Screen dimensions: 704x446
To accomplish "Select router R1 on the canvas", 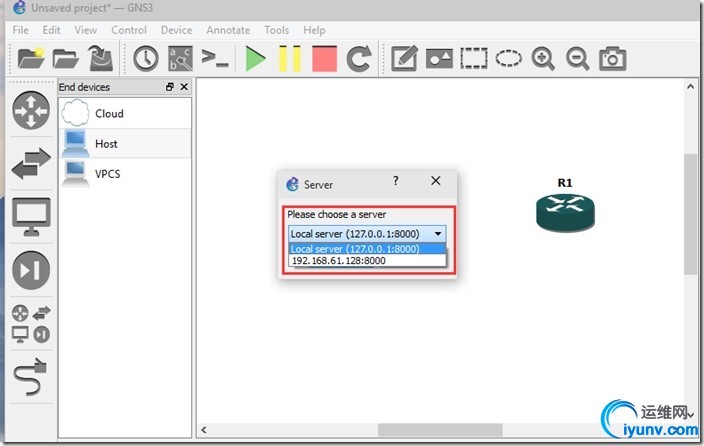I will coord(565,213).
